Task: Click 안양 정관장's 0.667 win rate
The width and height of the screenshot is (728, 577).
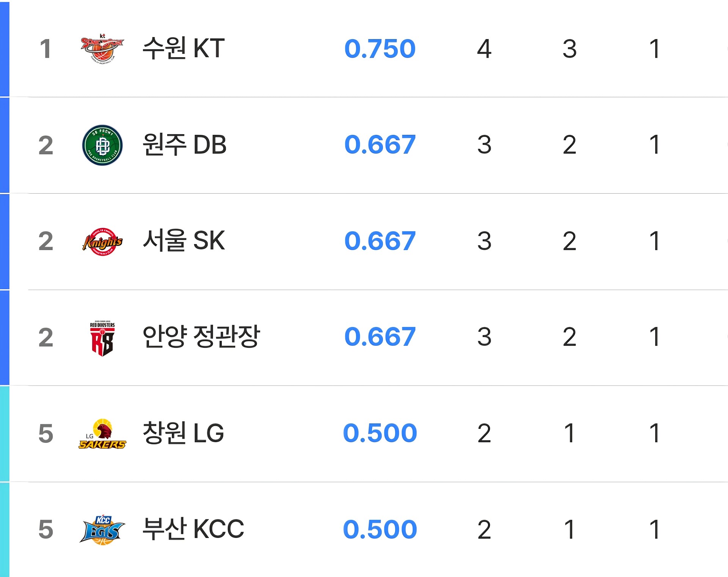Action: click(380, 337)
